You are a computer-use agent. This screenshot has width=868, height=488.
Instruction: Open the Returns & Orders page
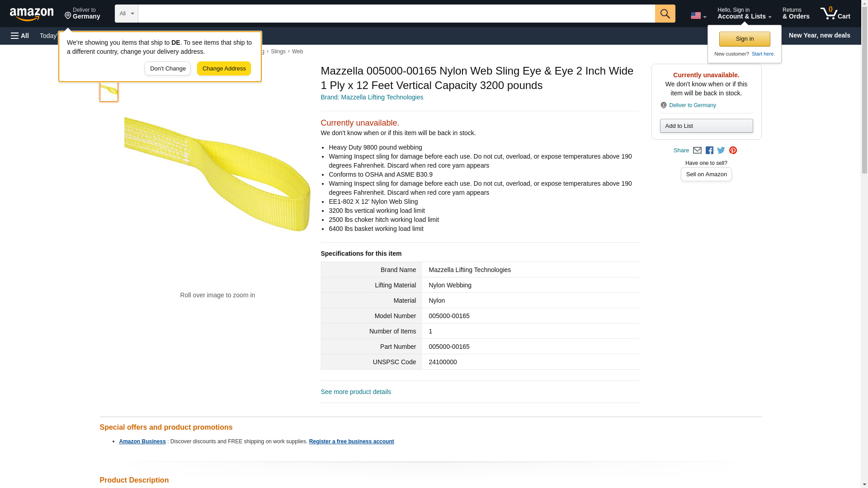[x=796, y=14]
